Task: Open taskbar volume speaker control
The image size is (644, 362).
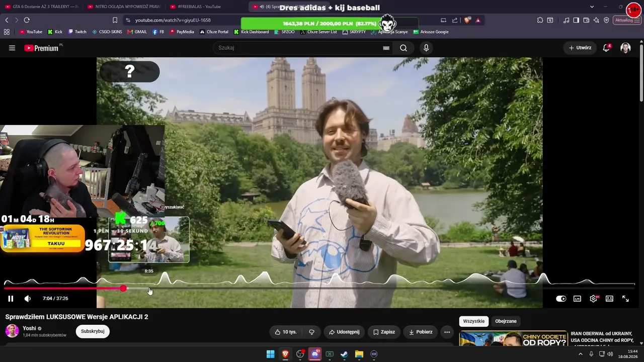Action: (610, 354)
